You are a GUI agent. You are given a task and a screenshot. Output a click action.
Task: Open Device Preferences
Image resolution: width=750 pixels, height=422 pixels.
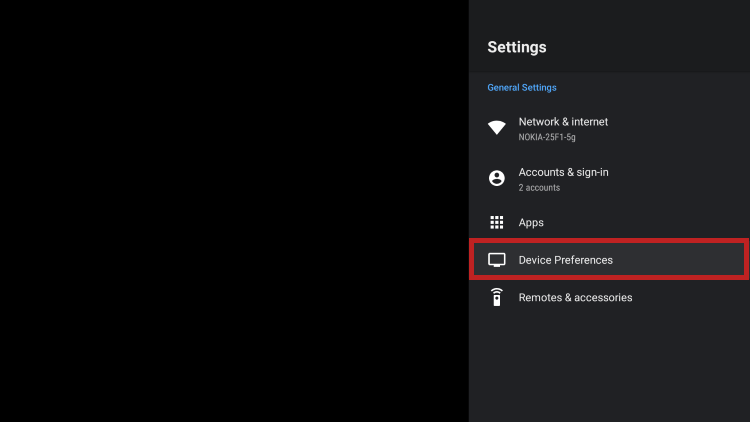pos(565,260)
